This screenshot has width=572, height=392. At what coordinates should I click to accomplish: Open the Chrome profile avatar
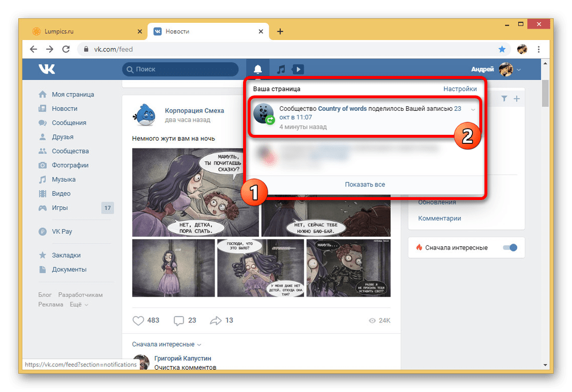point(522,49)
